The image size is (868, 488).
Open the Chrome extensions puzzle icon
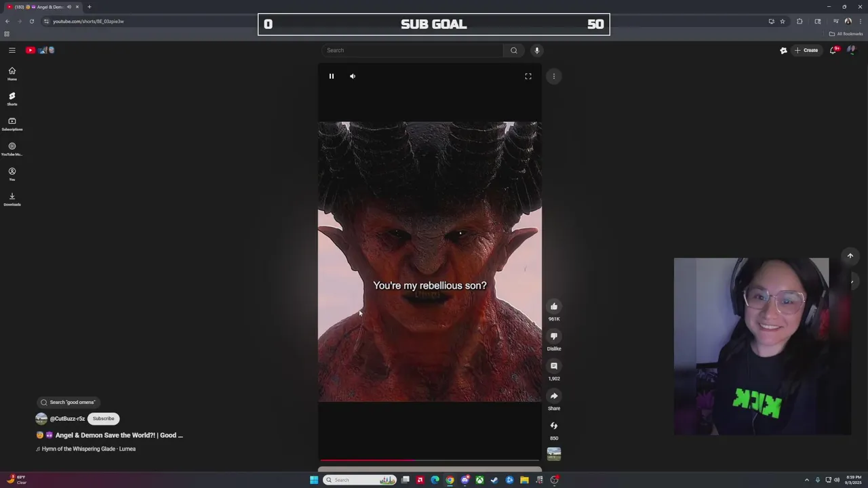pos(800,21)
